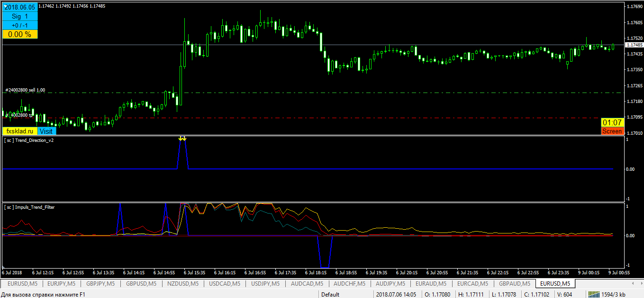
Task: Click the L: 1.17078 low price value
Action: 505,294
